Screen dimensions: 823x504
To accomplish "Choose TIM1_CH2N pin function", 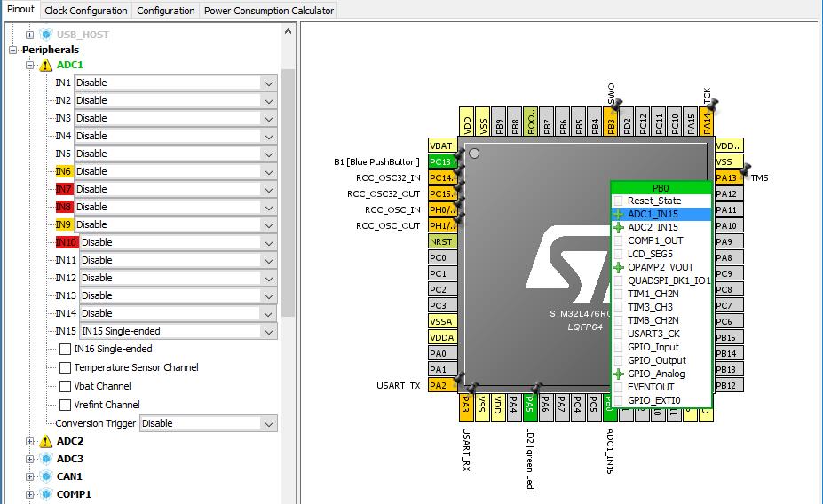I will [x=661, y=294].
